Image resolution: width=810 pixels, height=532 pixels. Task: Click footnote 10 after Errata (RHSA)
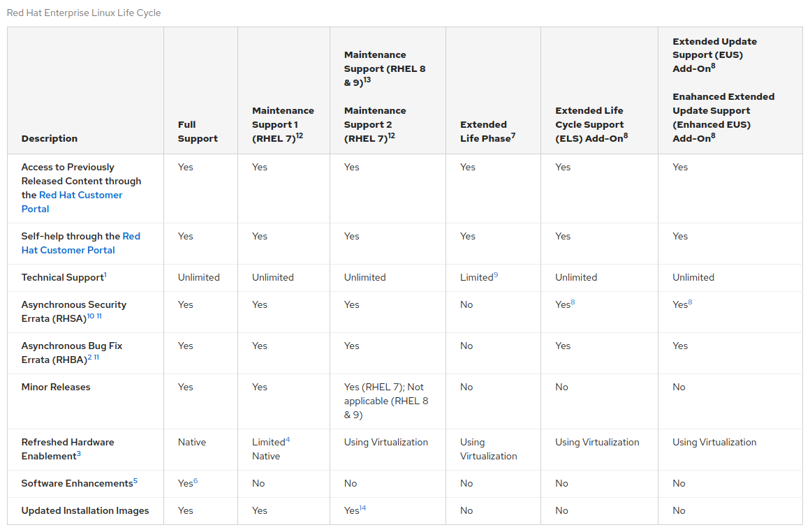pos(90,316)
